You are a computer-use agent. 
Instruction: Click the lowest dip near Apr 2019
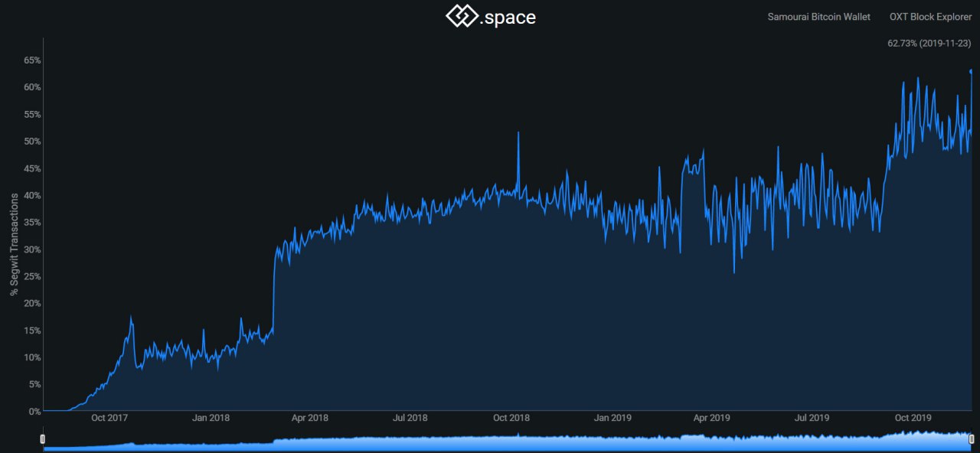[x=734, y=272]
